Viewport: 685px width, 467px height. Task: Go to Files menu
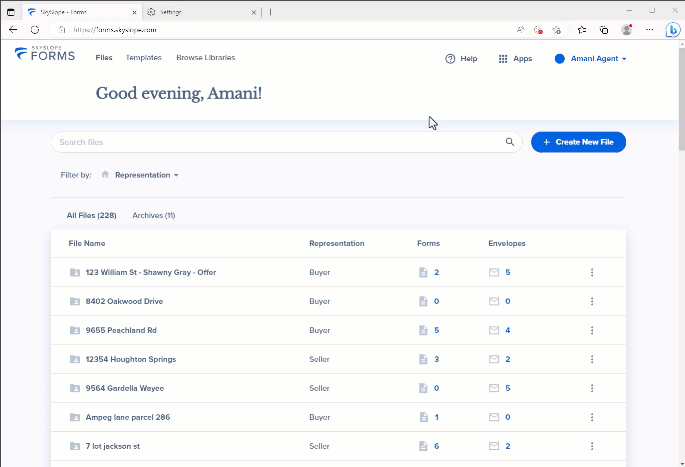click(104, 58)
